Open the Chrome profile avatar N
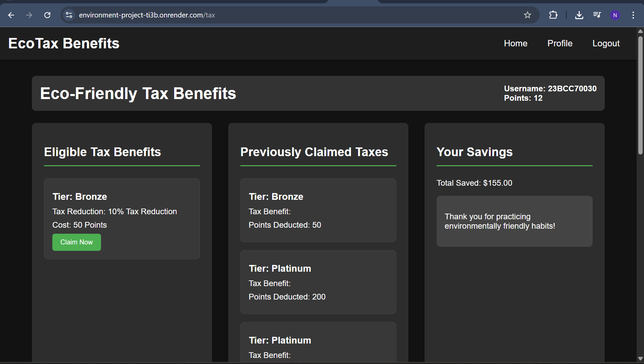The image size is (644, 364). tap(615, 15)
